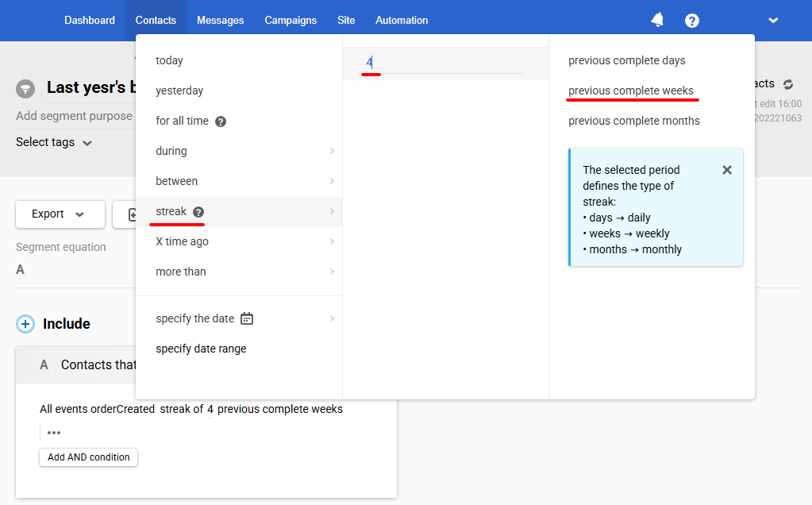Click the plus icon next to Include
This screenshot has width=812, height=505.
[25, 324]
